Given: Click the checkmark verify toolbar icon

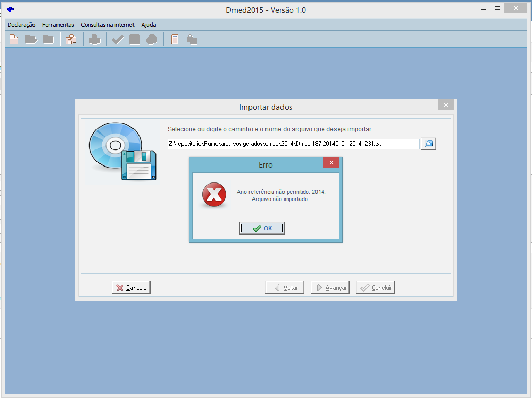Looking at the screenshot, I should pos(118,40).
